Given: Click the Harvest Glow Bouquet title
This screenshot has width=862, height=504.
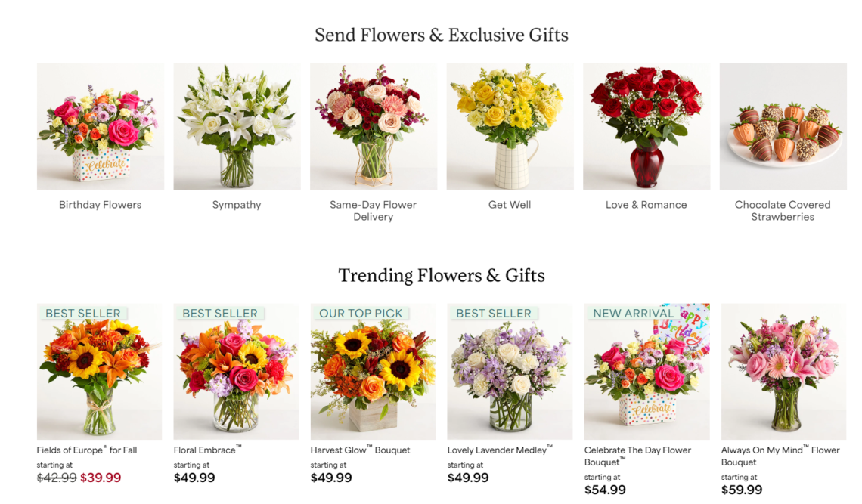Looking at the screenshot, I should (x=360, y=450).
